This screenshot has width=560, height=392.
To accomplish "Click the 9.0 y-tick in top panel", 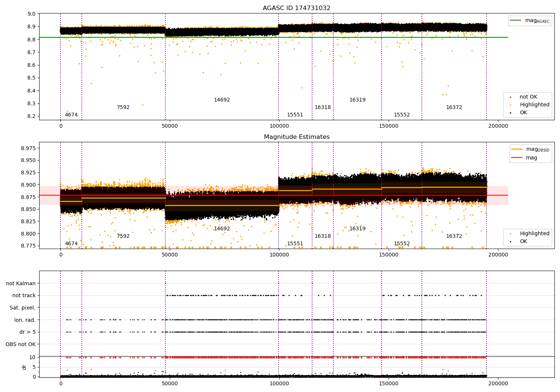I will tap(32, 14).
